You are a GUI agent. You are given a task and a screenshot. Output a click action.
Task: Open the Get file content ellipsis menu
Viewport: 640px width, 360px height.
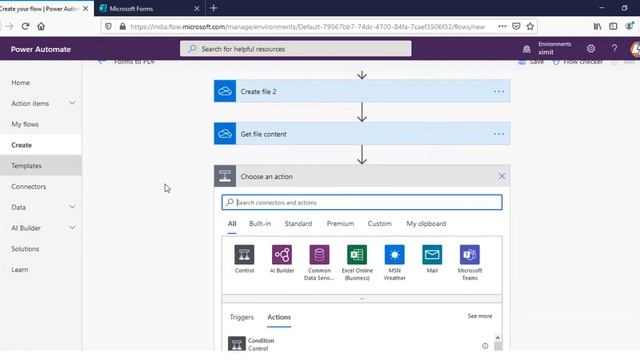499,134
